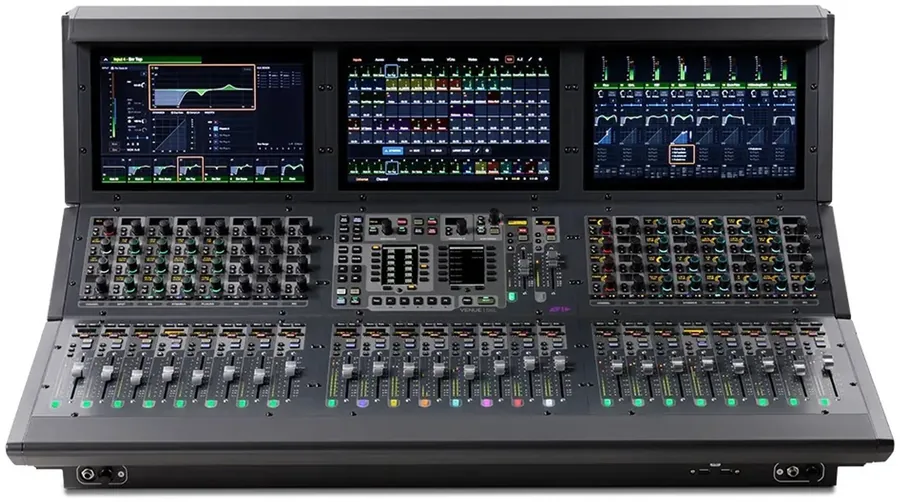The height and width of the screenshot is (502, 900).
Task: Push the left encoder knob in the master section
Action: tap(386, 228)
